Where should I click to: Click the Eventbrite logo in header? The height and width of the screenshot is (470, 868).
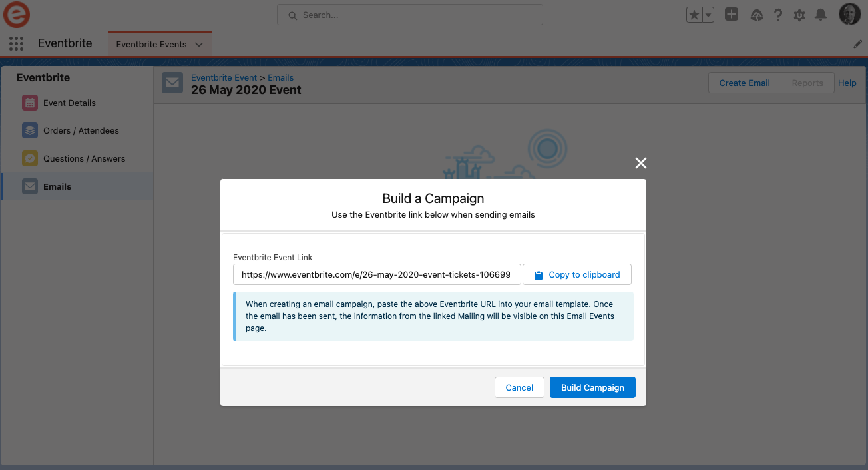pyautogui.click(x=17, y=14)
